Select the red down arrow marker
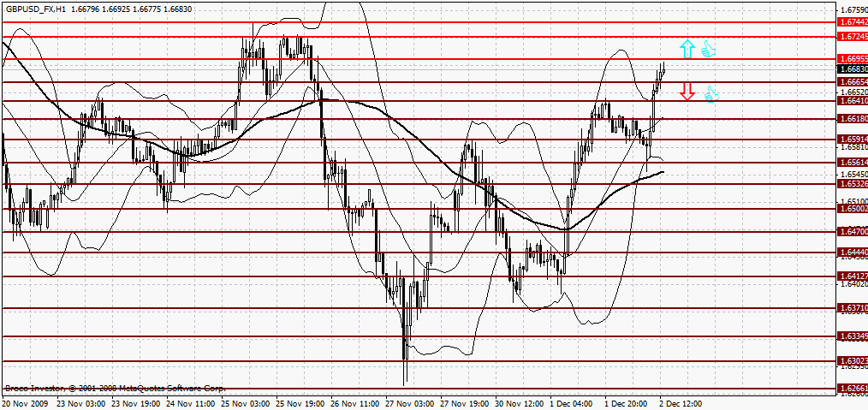 (687, 92)
